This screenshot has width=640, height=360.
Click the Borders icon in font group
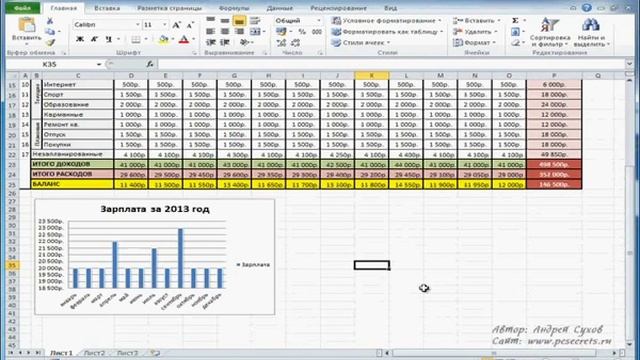(136, 39)
